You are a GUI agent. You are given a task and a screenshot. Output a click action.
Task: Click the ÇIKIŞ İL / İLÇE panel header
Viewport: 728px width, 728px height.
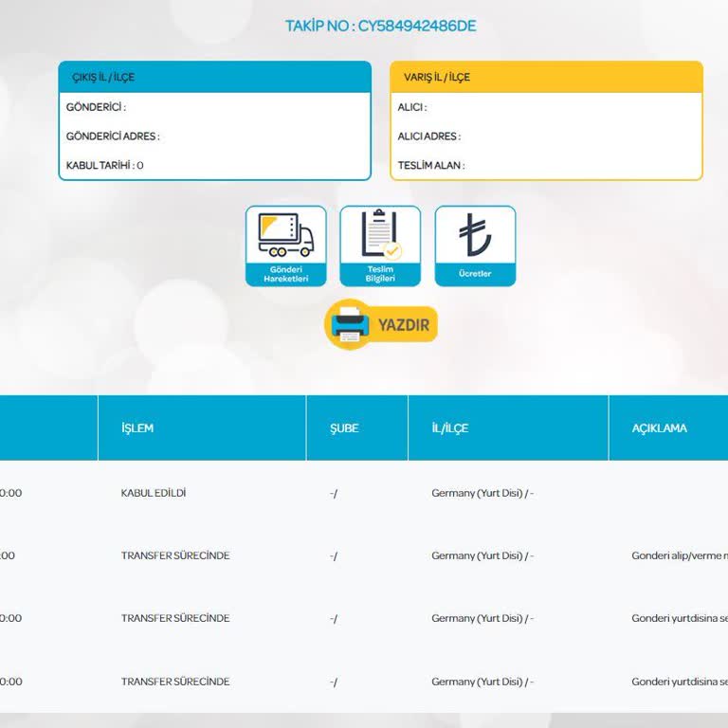click(x=214, y=78)
